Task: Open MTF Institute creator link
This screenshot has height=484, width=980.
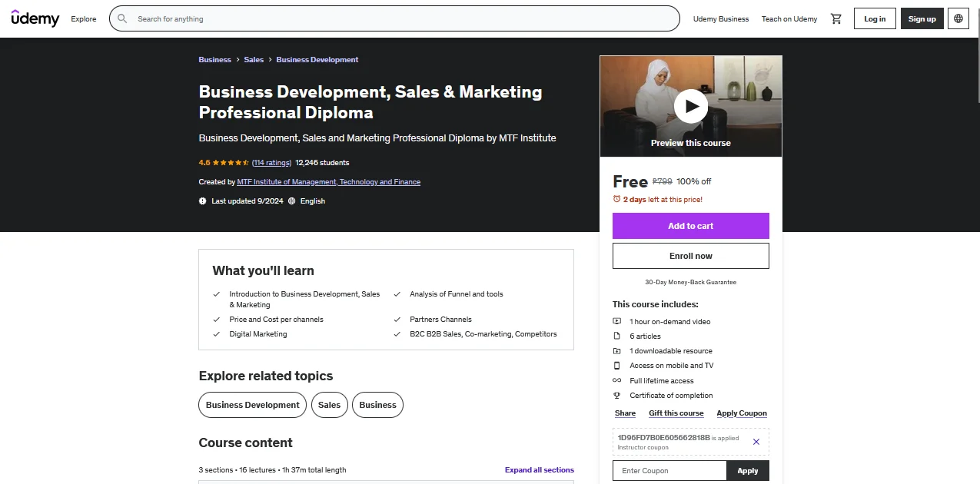Action: point(329,182)
